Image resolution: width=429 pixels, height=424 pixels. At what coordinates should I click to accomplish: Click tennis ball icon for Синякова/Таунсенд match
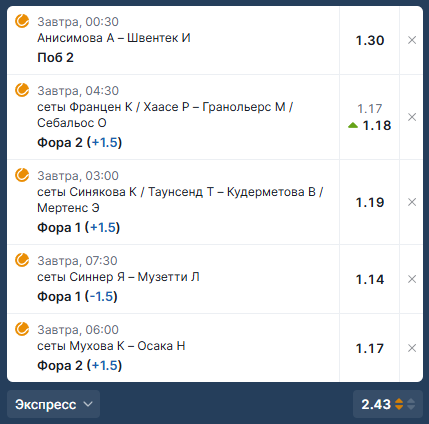(22, 175)
